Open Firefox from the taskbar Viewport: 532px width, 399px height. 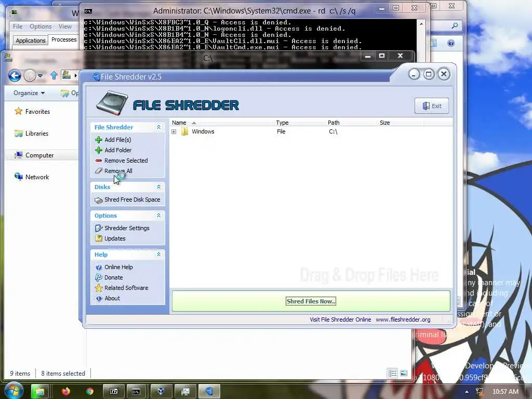tap(65, 392)
